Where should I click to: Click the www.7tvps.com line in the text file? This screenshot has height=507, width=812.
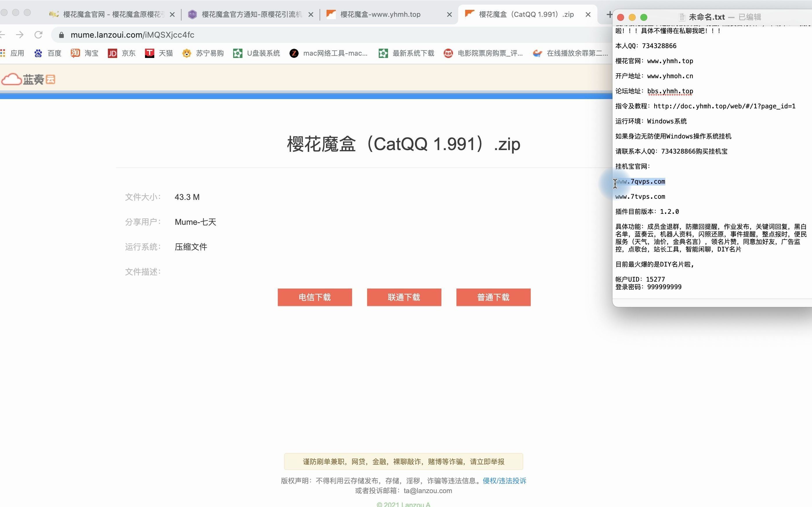tap(640, 196)
